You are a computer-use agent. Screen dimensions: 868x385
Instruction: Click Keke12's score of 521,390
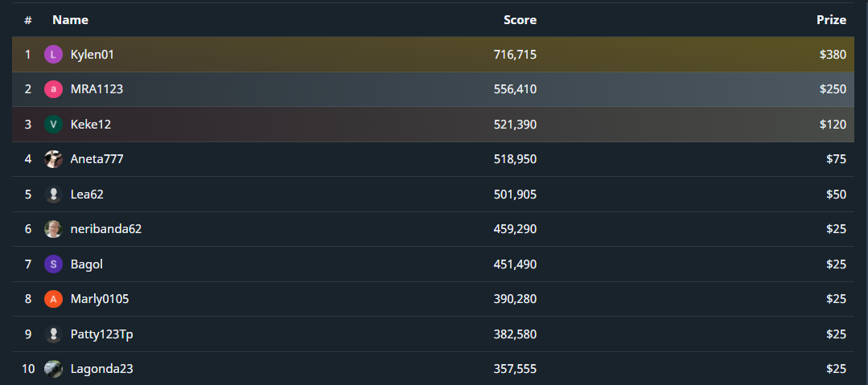(x=515, y=125)
